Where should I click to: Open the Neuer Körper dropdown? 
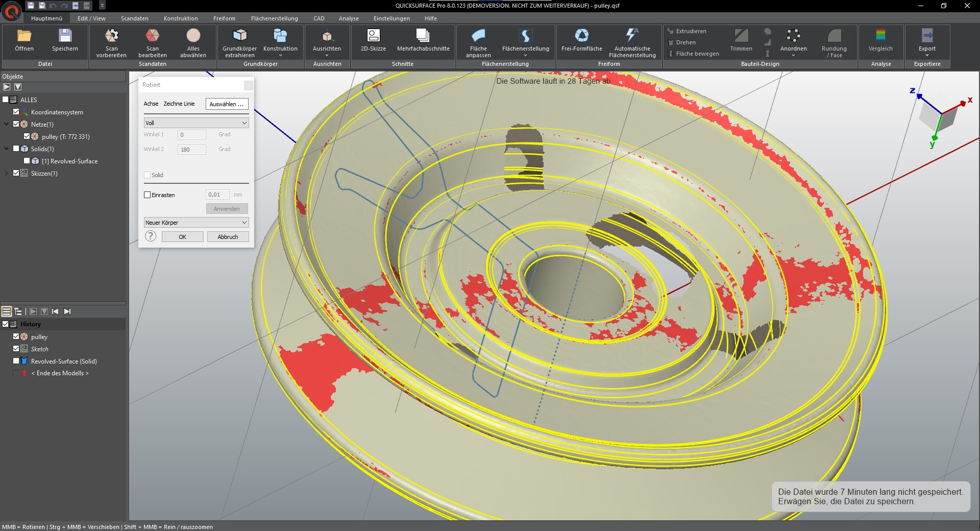point(197,223)
